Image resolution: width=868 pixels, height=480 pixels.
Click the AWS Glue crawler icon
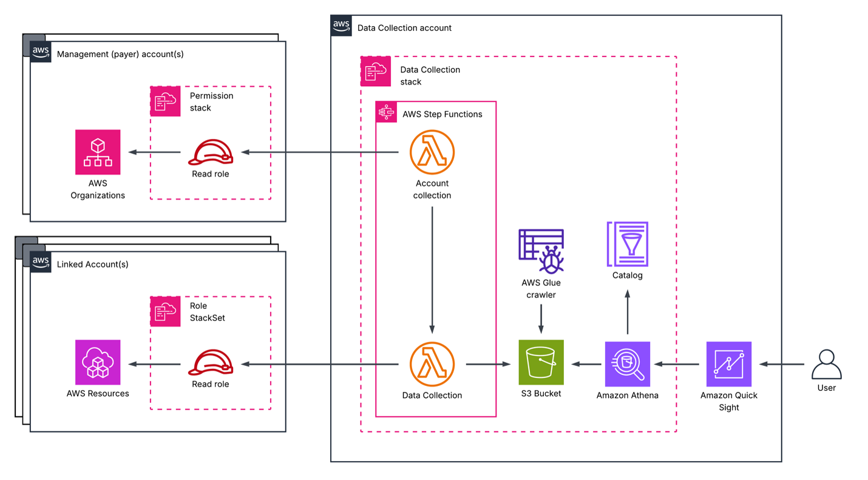click(x=541, y=251)
